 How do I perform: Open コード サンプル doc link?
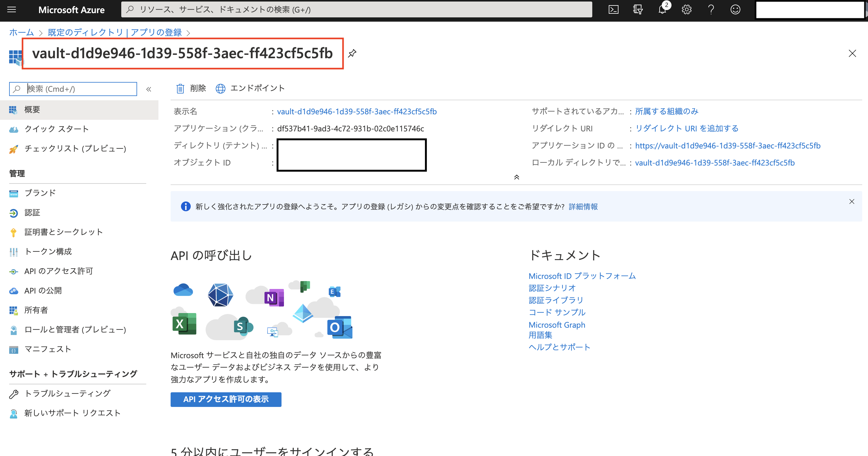pos(557,312)
